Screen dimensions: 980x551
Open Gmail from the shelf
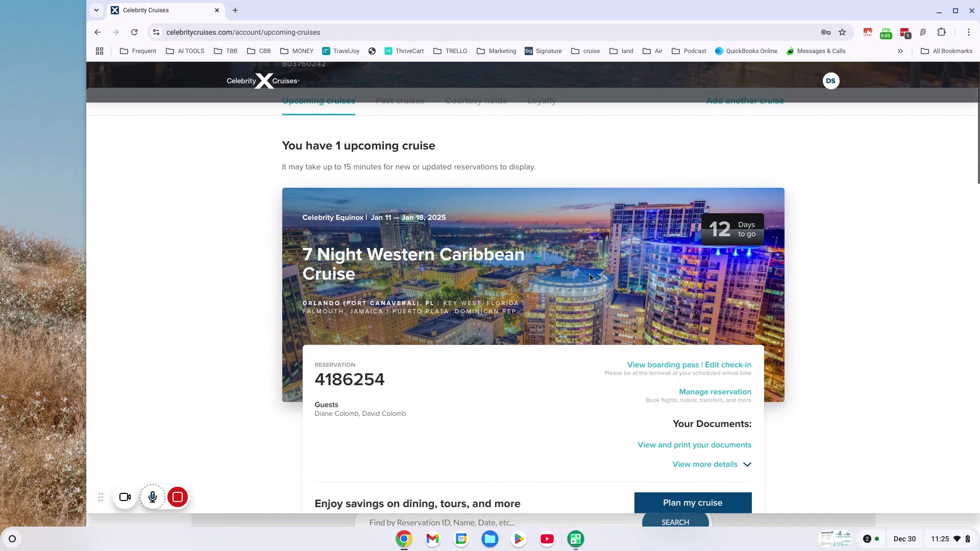pyautogui.click(x=432, y=539)
